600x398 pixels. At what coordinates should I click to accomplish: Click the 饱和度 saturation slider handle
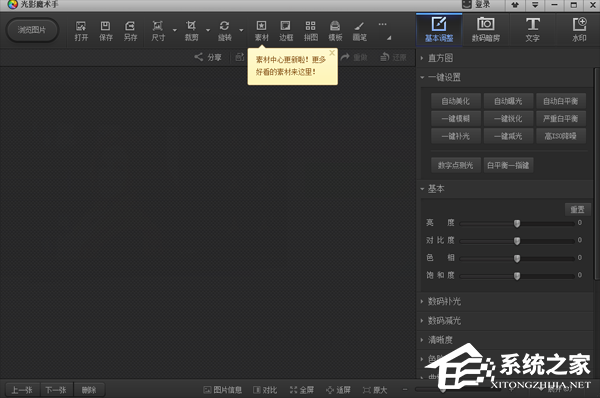[x=517, y=276]
